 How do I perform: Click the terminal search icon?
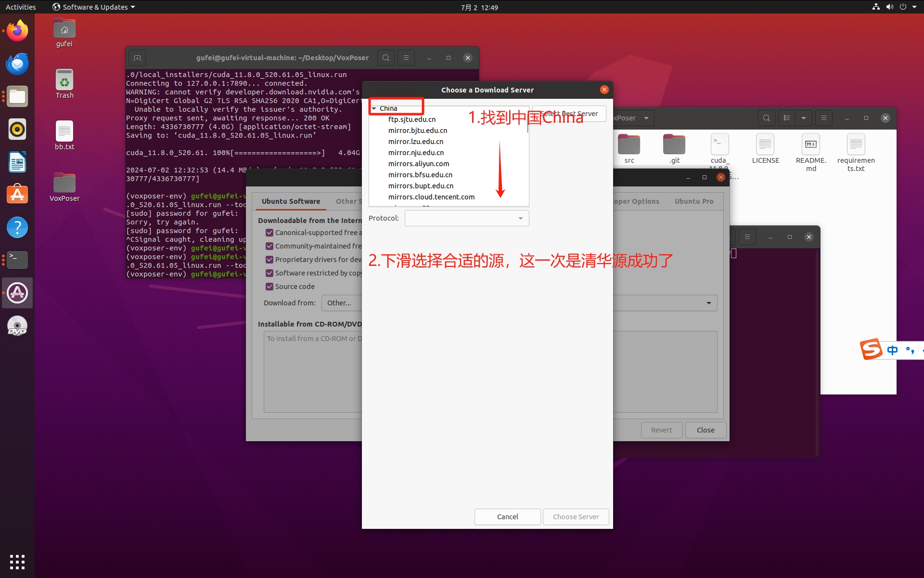coord(385,58)
